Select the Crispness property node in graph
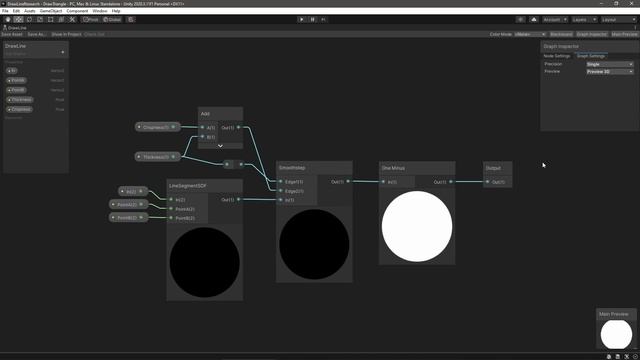640x360 pixels. [x=158, y=127]
